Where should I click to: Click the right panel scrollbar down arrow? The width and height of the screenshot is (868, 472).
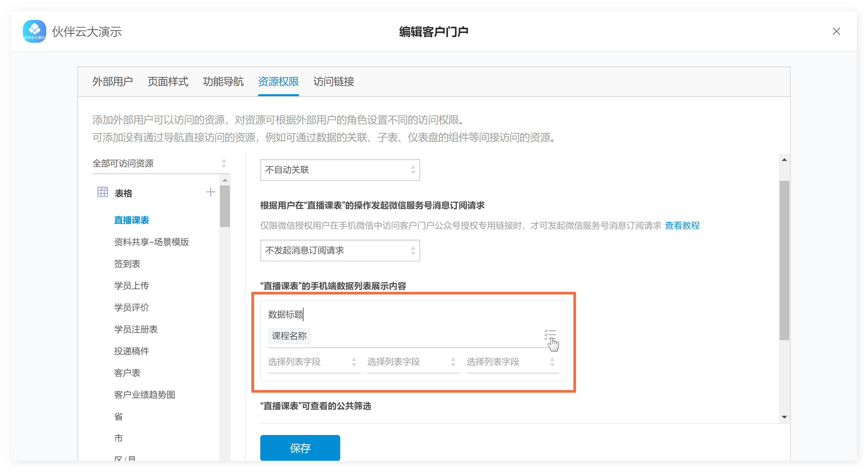[x=784, y=417]
